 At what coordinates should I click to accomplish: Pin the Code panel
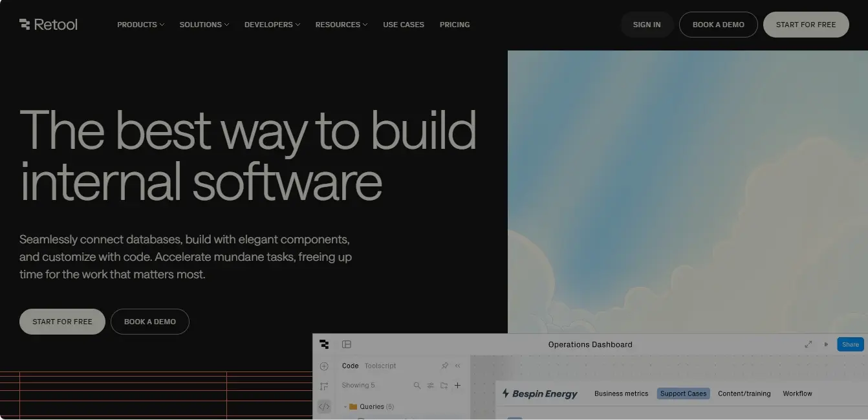coord(445,366)
